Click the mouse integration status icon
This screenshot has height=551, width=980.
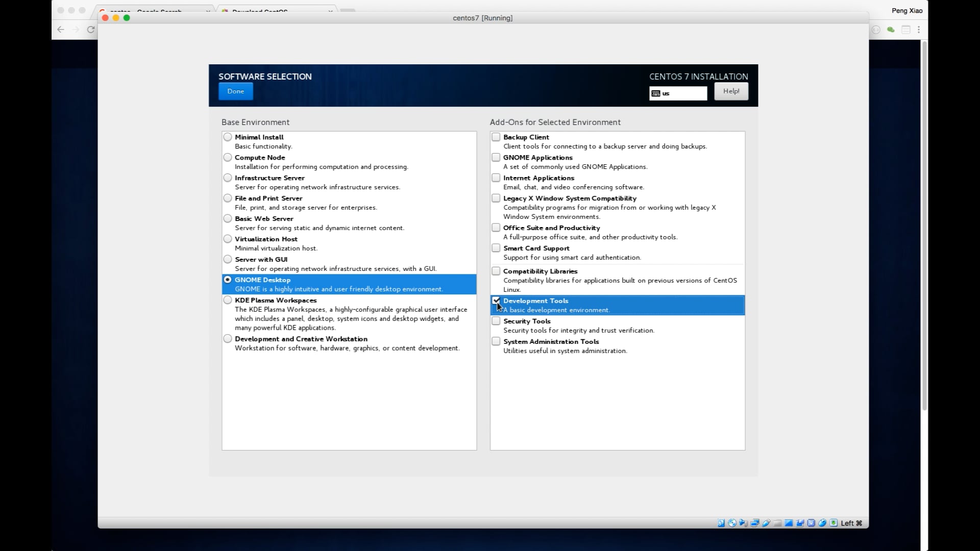[x=822, y=523]
